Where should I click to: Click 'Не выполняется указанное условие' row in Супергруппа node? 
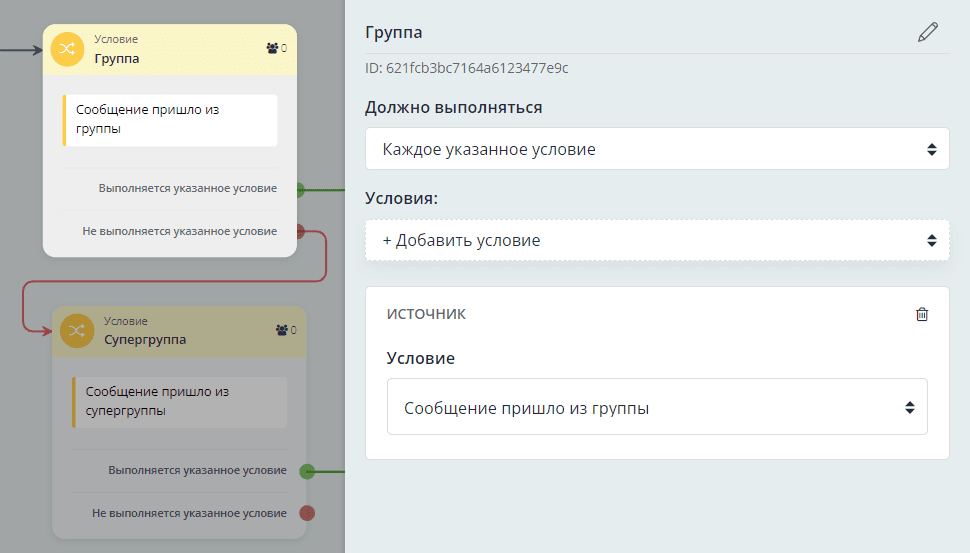coord(189,513)
